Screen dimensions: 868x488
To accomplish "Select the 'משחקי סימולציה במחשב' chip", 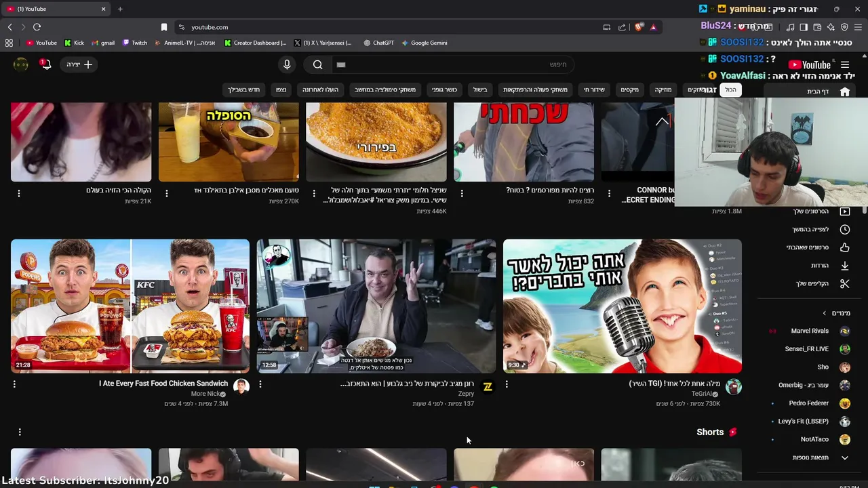I will tap(385, 89).
